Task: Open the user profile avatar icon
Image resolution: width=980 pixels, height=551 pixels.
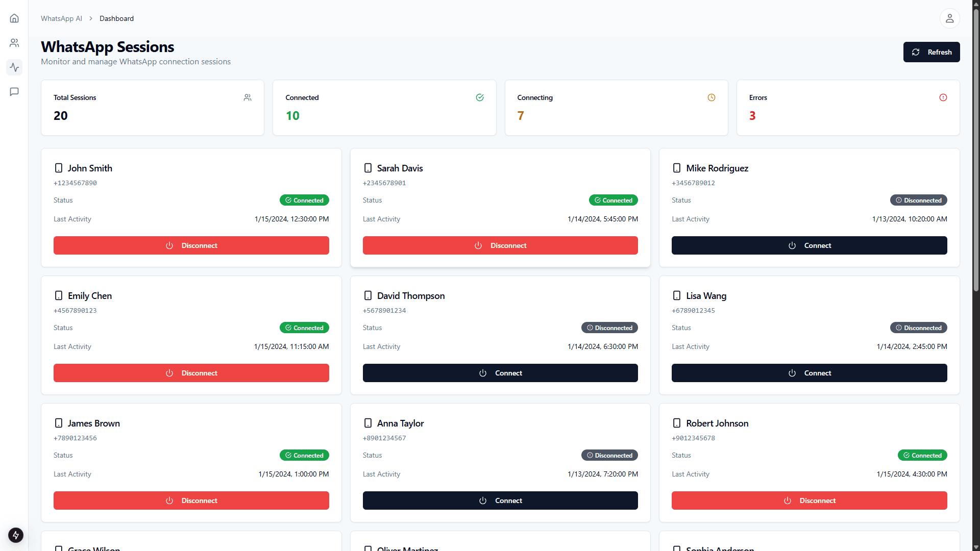Action: point(949,18)
